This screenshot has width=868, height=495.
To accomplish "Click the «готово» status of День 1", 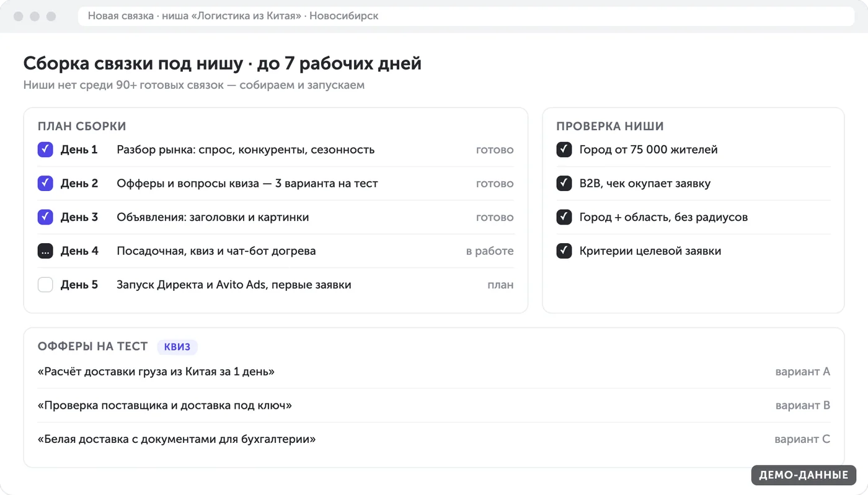I will [x=495, y=149].
